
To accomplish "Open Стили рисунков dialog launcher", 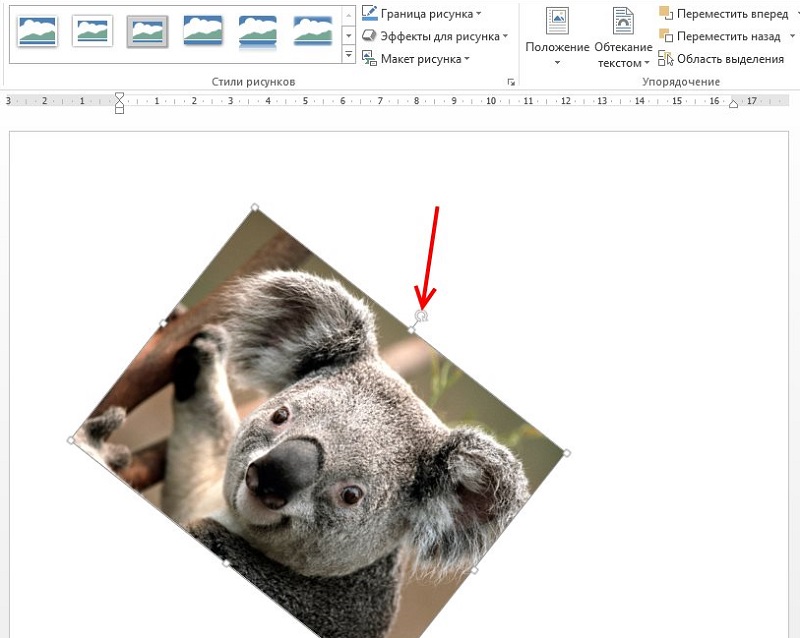I will tap(511, 81).
